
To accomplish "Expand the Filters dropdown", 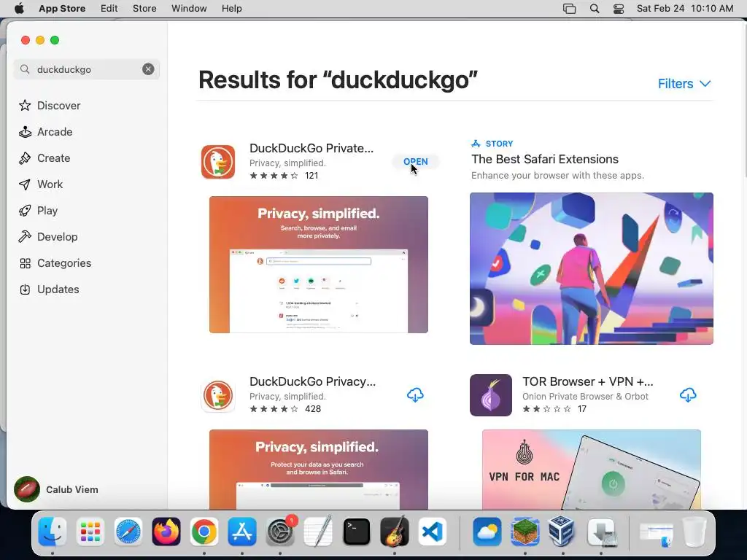I will point(684,83).
